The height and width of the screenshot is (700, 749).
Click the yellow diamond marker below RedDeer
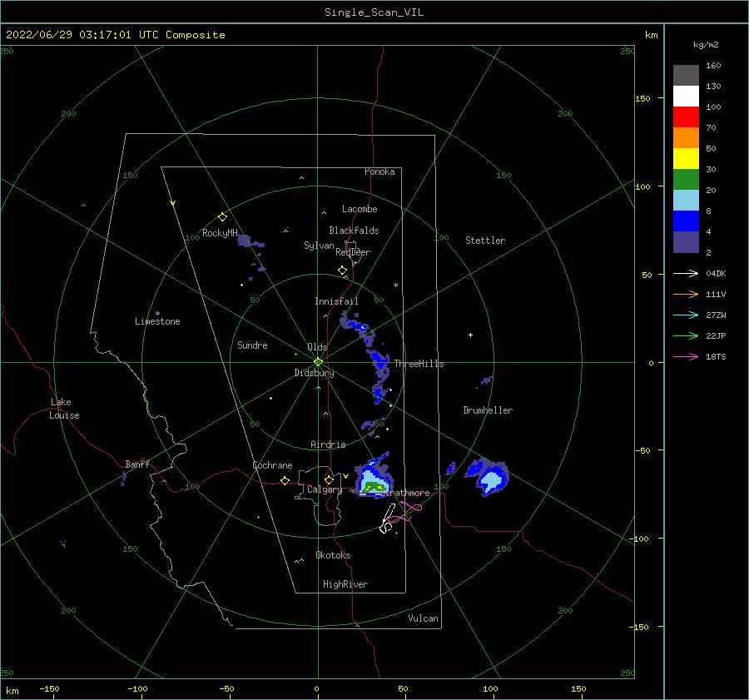coord(342,271)
